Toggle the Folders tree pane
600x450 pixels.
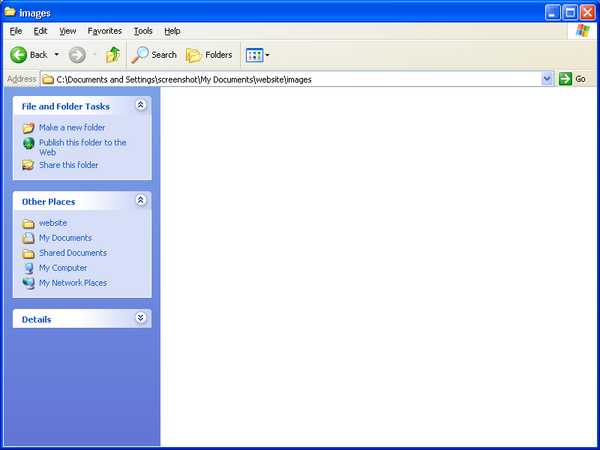pyautogui.click(x=209, y=55)
